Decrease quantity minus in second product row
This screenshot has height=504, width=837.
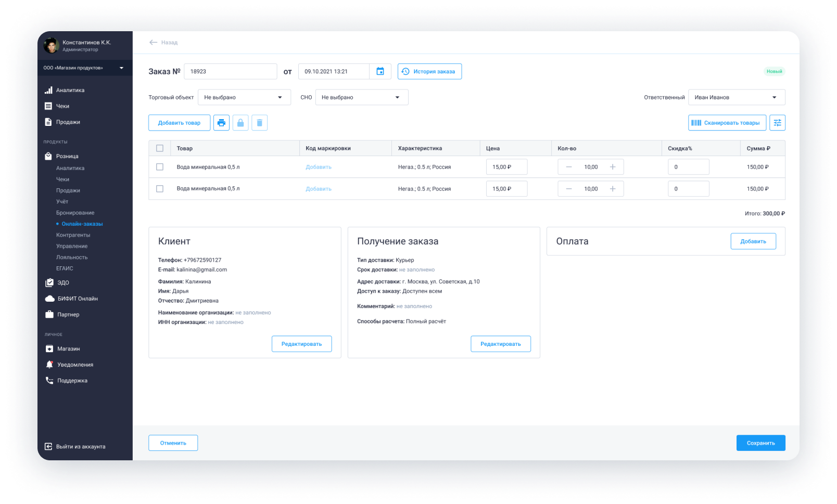click(569, 189)
